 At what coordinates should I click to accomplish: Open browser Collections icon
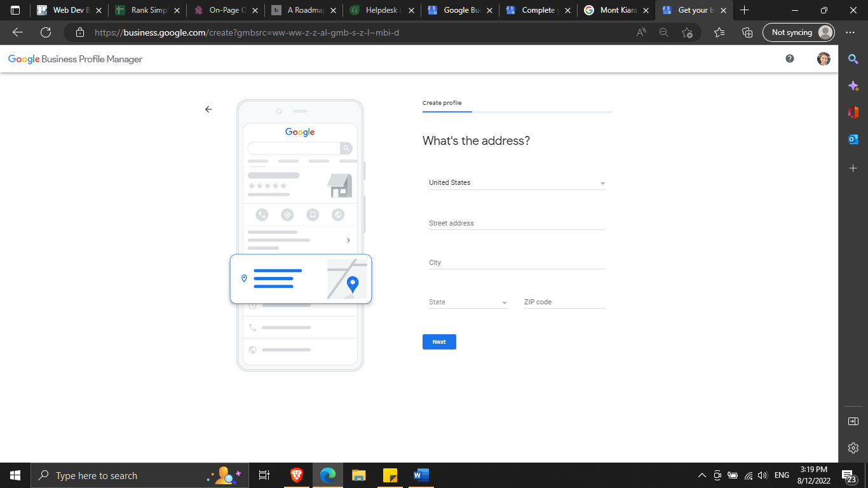point(747,32)
